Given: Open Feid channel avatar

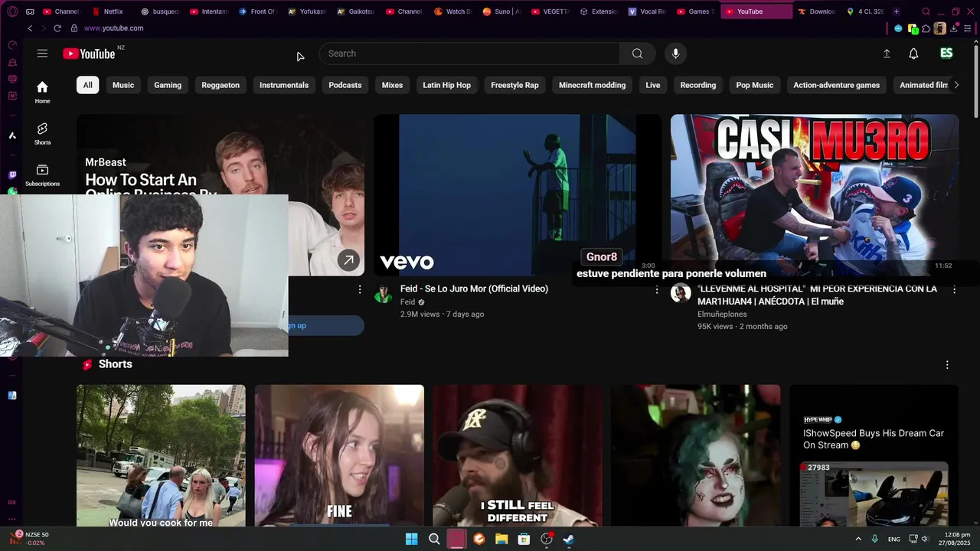Looking at the screenshot, I should (x=384, y=295).
